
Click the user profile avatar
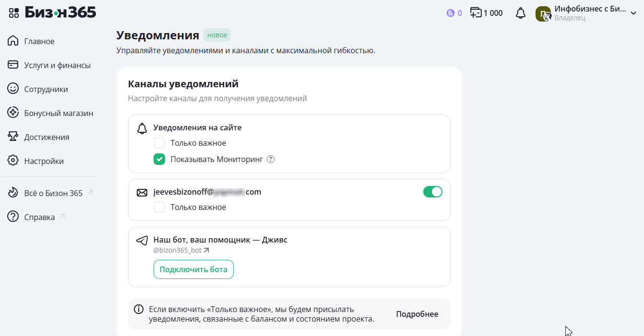click(x=543, y=13)
